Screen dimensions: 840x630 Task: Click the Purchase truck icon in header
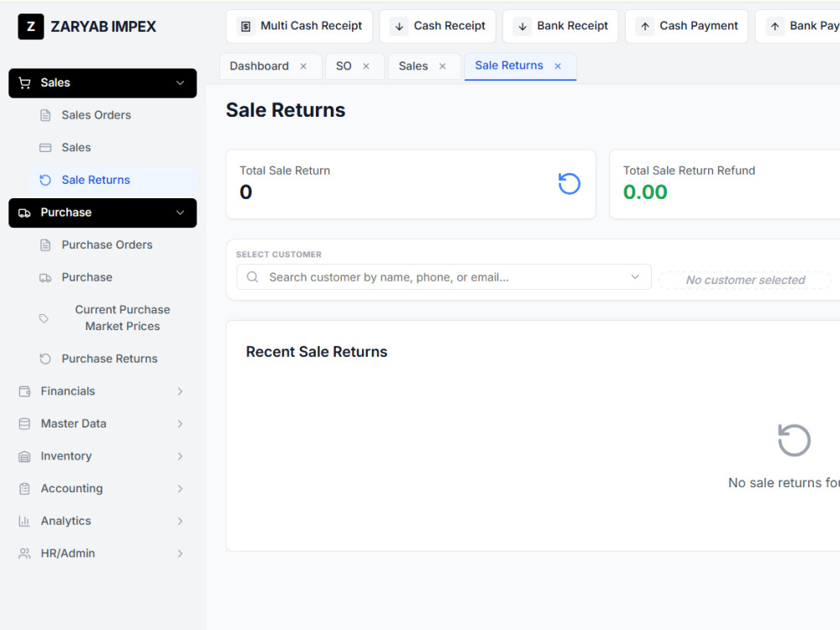pyautogui.click(x=24, y=213)
